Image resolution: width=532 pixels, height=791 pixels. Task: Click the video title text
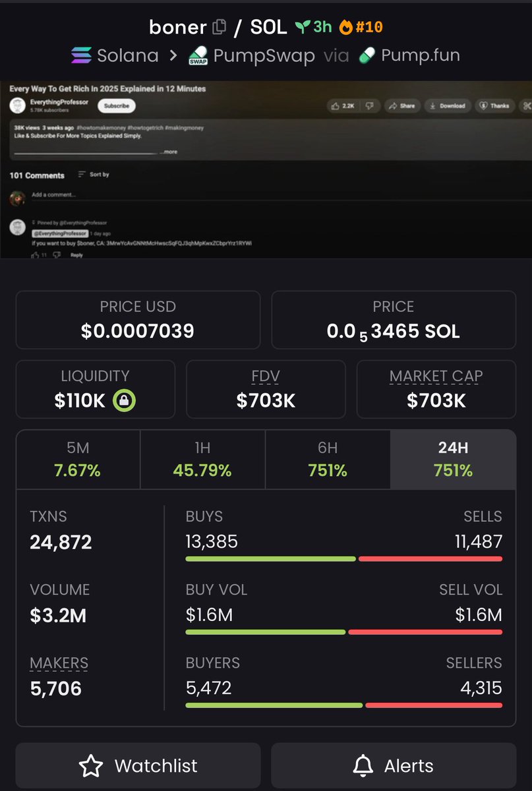tap(107, 88)
